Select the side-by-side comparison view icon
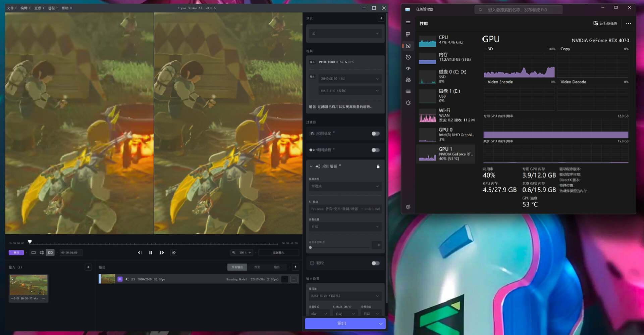The height and width of the screenshot is (335, 644). (50, 253)
